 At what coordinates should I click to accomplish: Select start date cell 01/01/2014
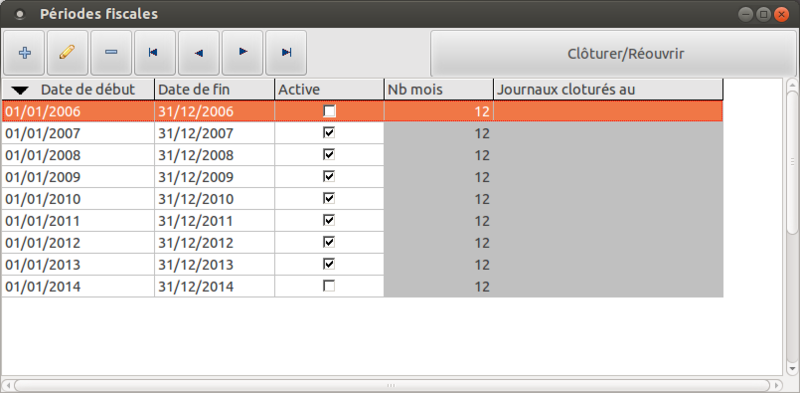coord(78,286)
